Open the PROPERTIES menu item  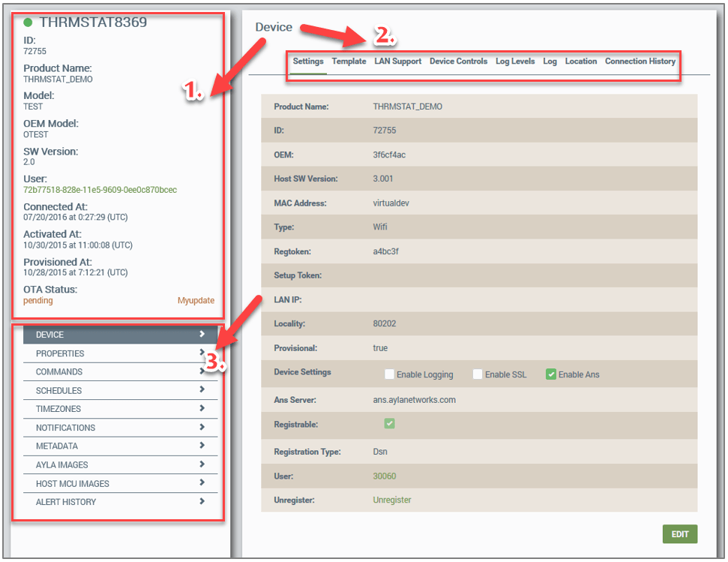120,353
